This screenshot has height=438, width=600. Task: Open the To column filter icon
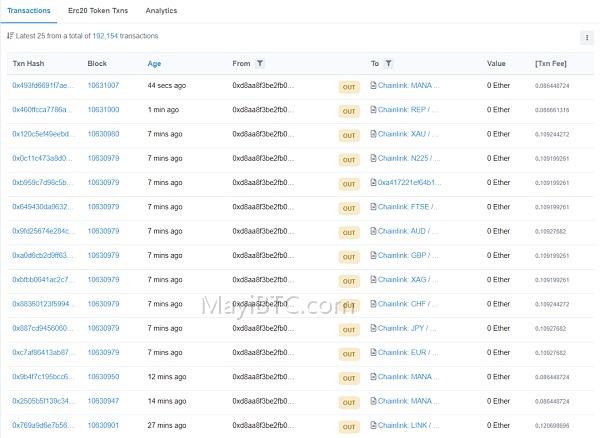click(388, 64)
